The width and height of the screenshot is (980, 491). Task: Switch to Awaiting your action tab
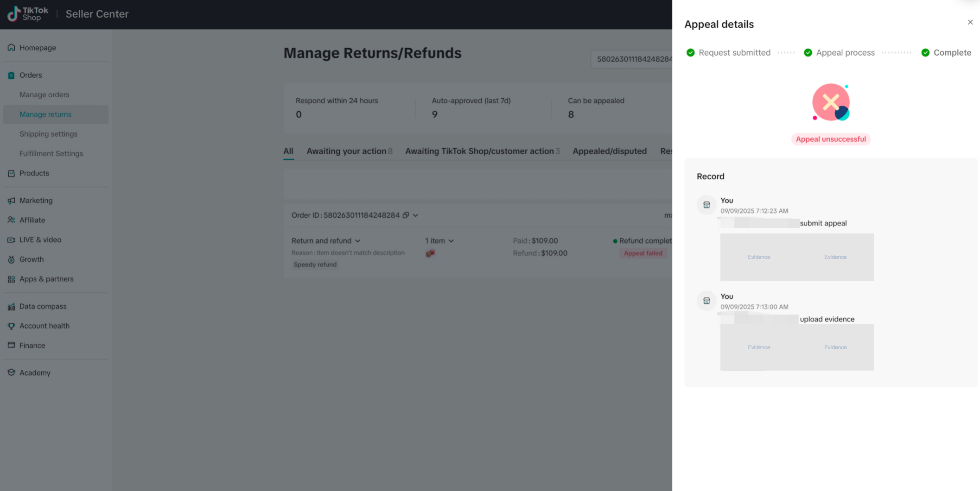tap(346, 151)
